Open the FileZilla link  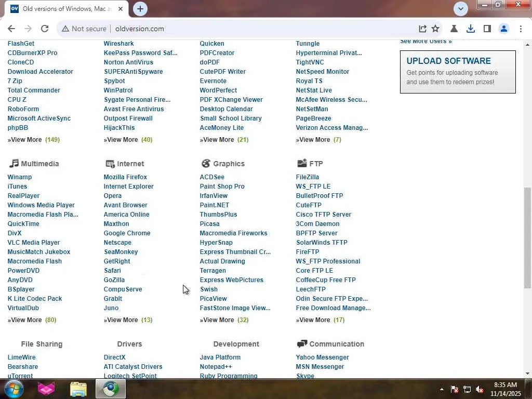coord(308,177)
